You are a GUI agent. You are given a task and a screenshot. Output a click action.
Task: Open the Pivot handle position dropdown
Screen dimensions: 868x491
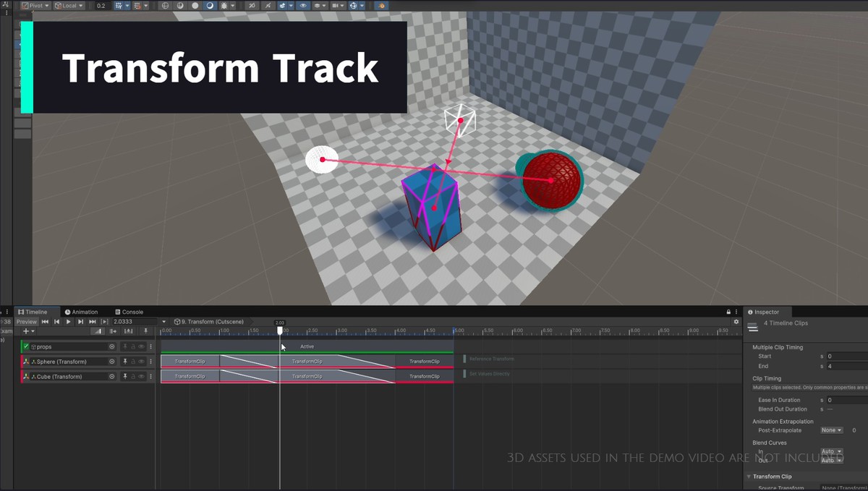tap(35, 6)
